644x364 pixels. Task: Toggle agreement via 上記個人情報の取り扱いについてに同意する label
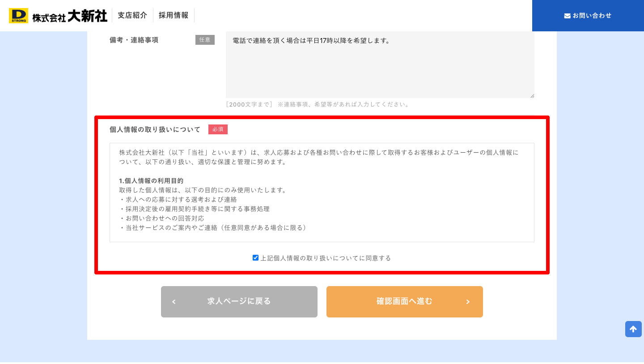tap(326, 258)
